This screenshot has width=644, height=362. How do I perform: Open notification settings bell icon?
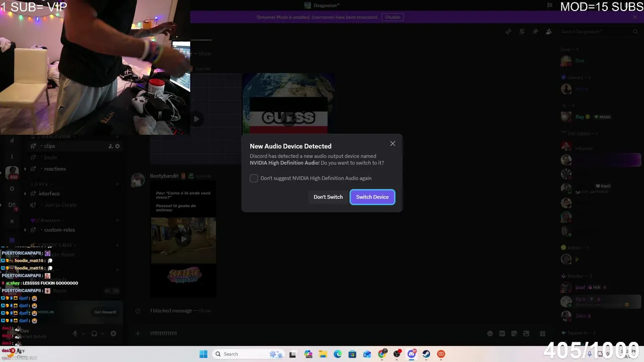point(522,32)
